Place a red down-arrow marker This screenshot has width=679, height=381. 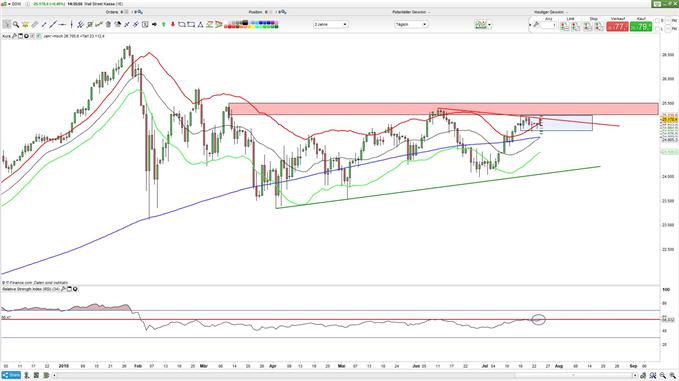pyautogui.click(x=173, y=25)
